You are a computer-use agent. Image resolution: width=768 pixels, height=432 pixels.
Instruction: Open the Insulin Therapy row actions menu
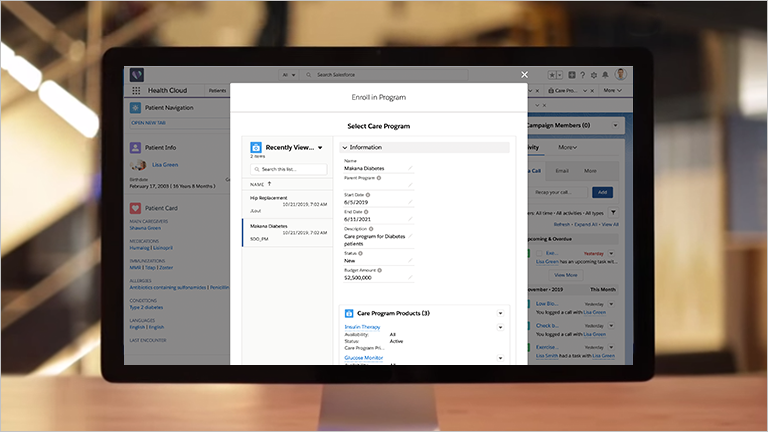501,327
